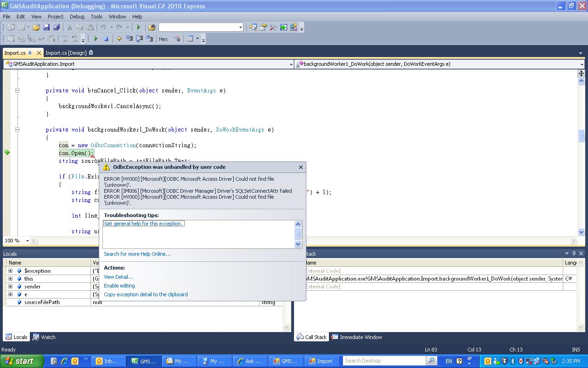
Task: Switch to the Watch tab
Action: click(44, 337)
